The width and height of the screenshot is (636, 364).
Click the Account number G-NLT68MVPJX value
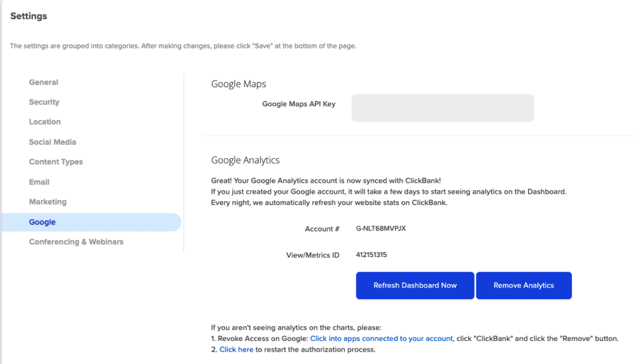click(381, 229)
